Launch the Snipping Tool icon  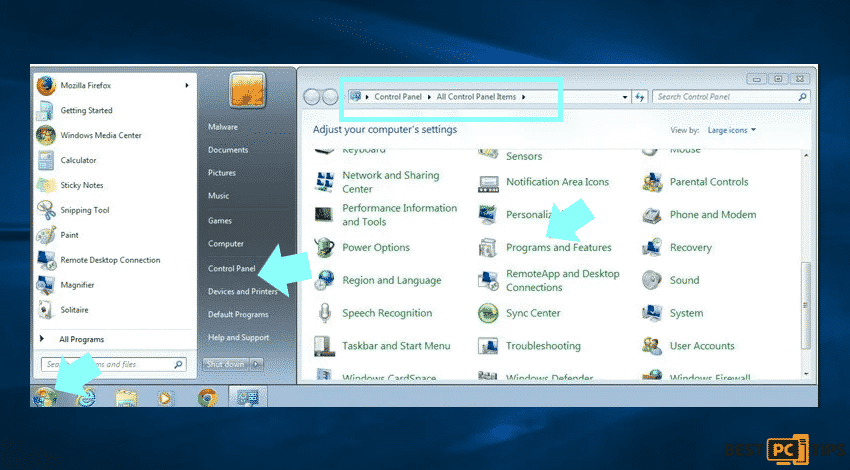[46, 210]
